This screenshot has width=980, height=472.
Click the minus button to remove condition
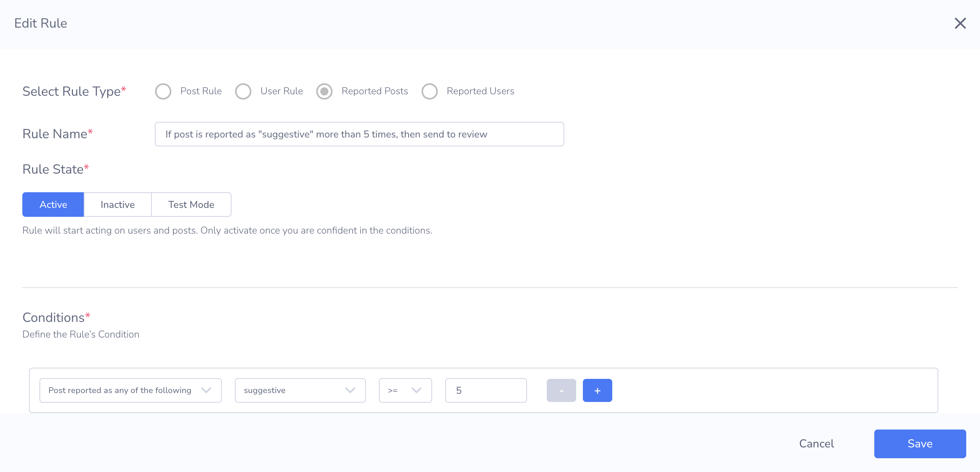pos(561,390)
